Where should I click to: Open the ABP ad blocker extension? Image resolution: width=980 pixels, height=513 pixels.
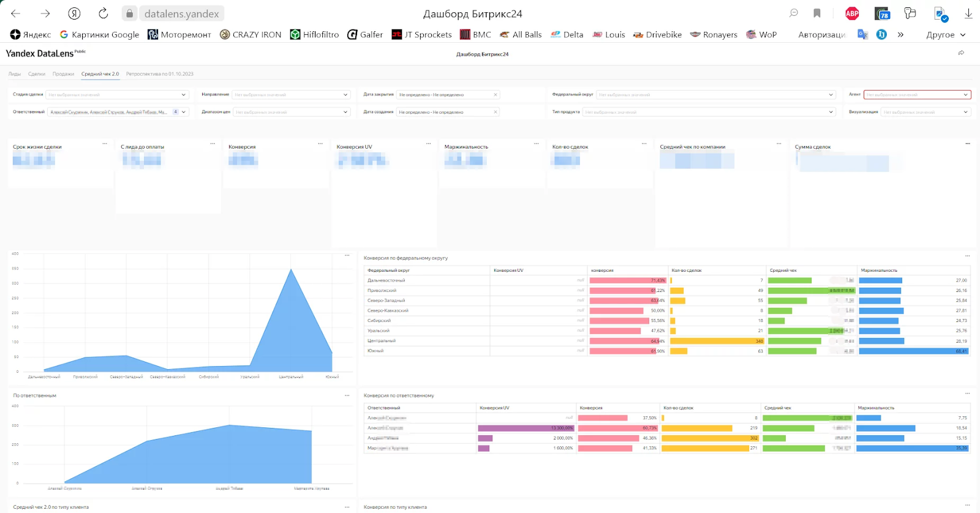click(852, 13)
